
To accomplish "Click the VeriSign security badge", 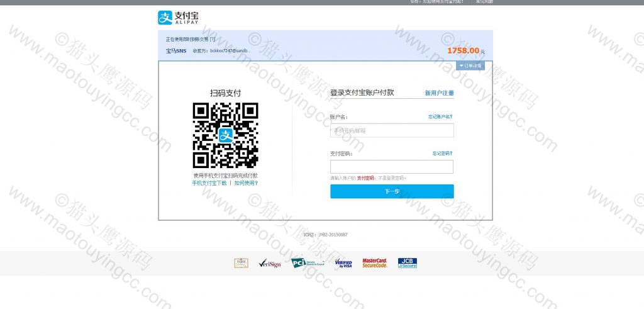I will coord(270,264).
